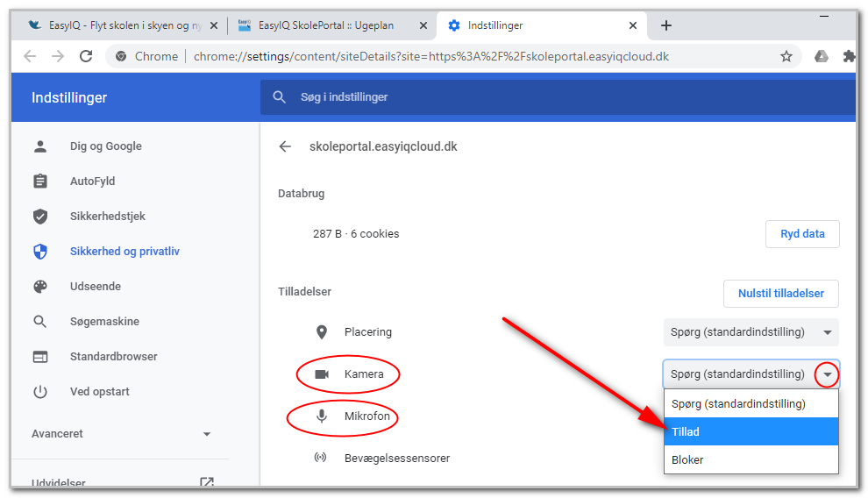Select the Indstillinger tab
868x498 pixels.
(495, 25)
